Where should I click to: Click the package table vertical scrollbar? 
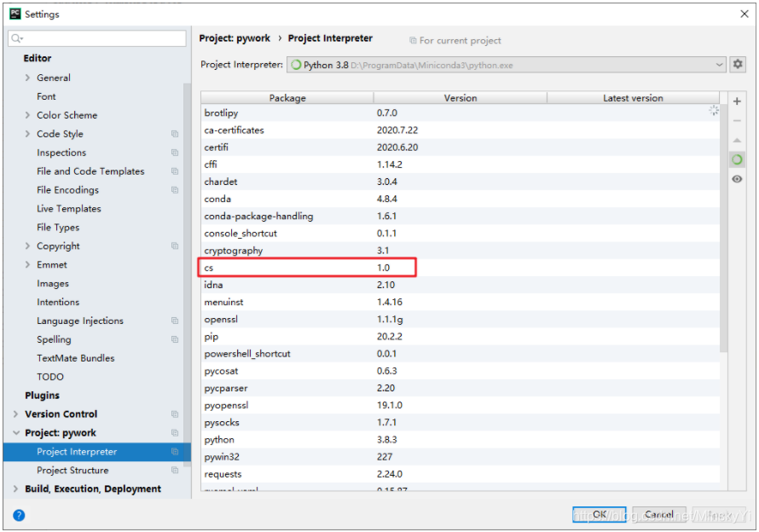coord(724,228)
